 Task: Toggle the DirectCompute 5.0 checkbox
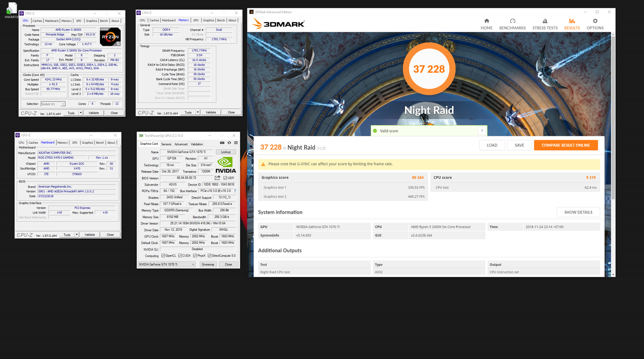[210, 255]
